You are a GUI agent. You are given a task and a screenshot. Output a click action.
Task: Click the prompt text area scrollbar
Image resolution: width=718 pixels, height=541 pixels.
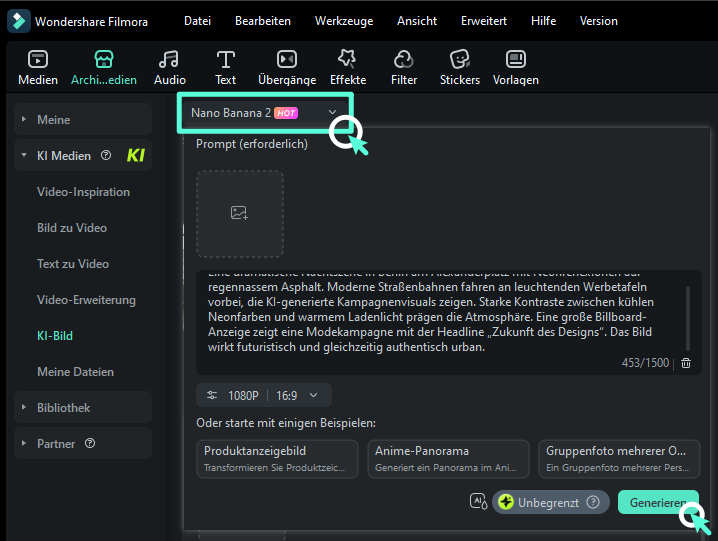click(x=688, y=317)
